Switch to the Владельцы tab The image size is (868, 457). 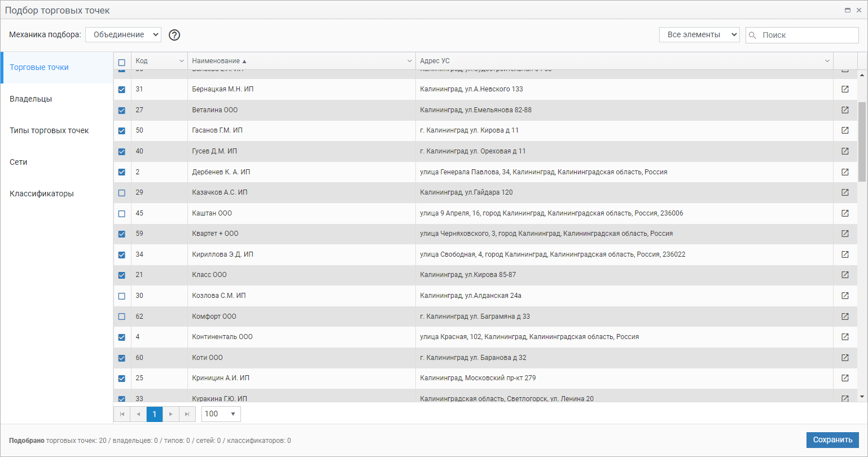[x=31, y=99]
